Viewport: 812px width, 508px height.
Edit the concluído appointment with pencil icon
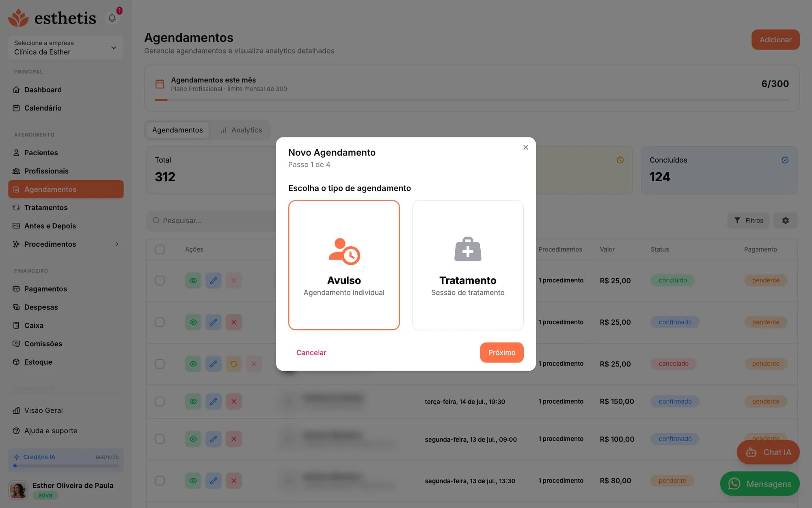pos(214,280)
